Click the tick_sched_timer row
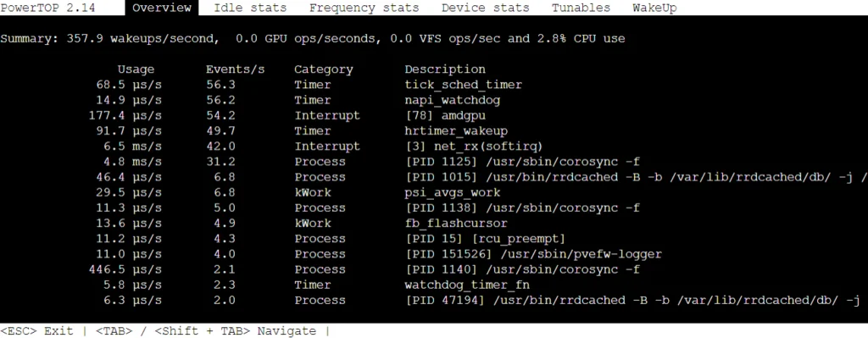The height and width of the screenshot is (338, 868). point(305,85)
